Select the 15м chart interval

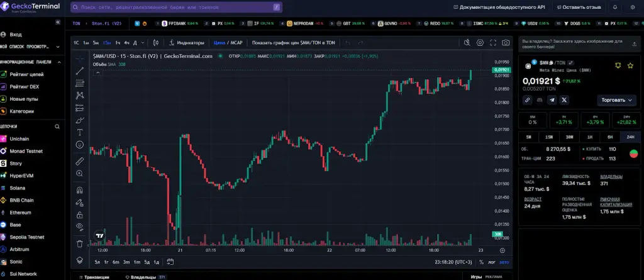click(x=107, y=42)
